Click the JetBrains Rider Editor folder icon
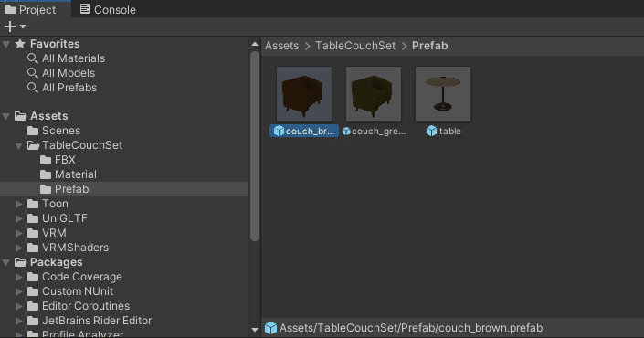This screenshot has width=644, height=338. coord(33,321)
